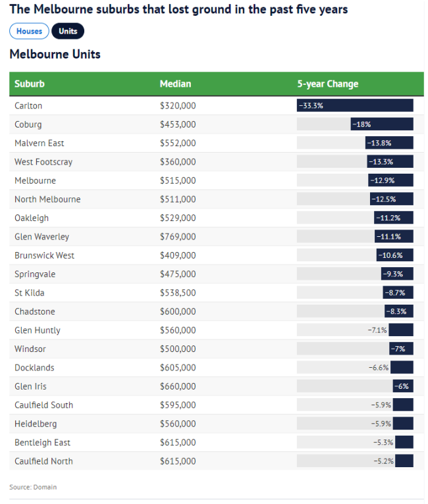The image size is (428, 504).
Task: Click Melbourne's -12.9% change bar
Action: click(x=390, y=180)
